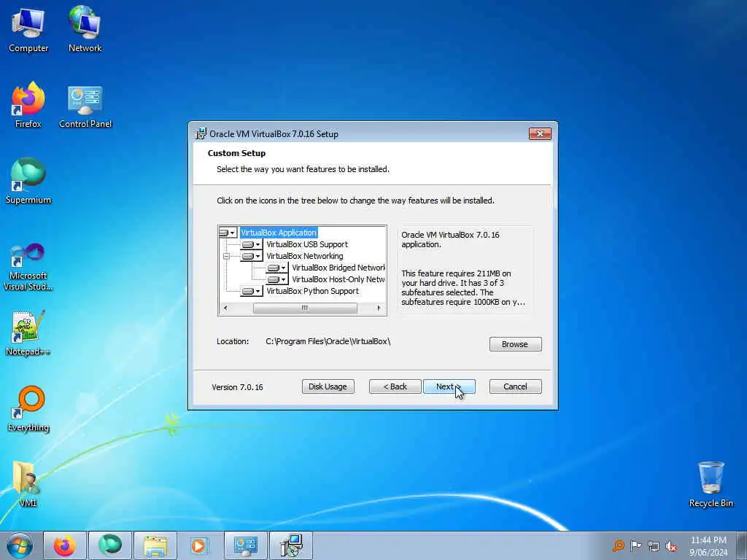Click the Everything tray icon

point(619,545)
